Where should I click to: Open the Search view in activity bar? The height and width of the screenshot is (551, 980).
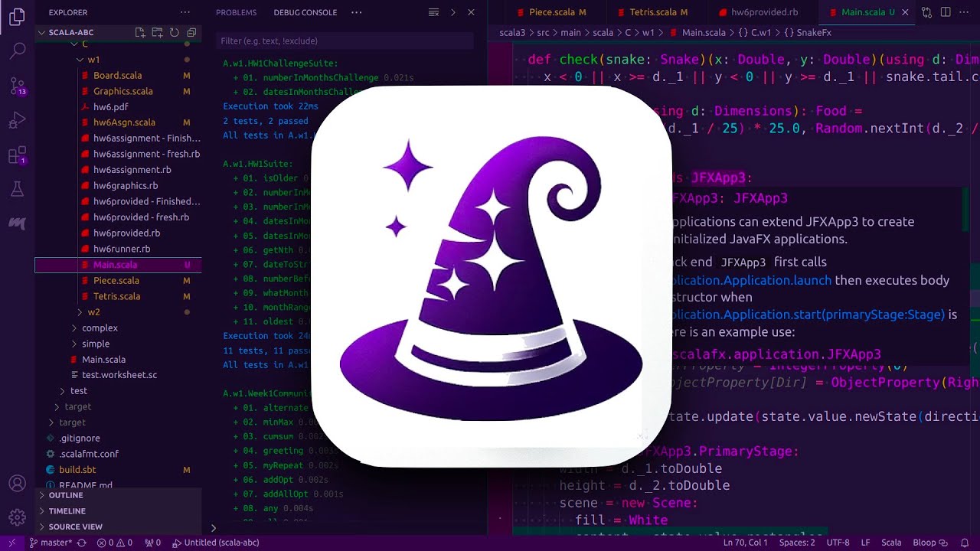click(17, 51)
